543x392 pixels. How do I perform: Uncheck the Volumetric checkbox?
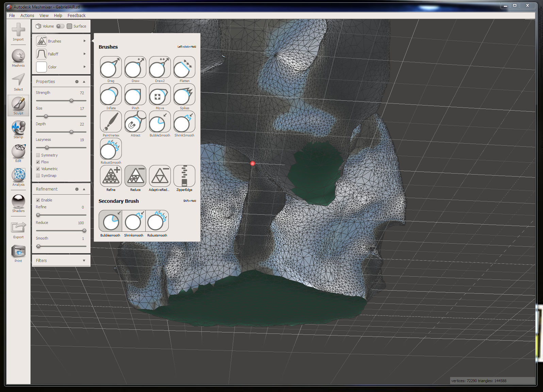38,169
